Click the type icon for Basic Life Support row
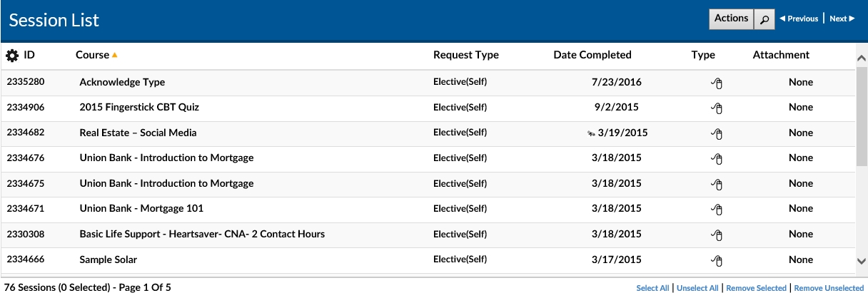The height and width of the screenshot is (298, 868). pos(717,235)
